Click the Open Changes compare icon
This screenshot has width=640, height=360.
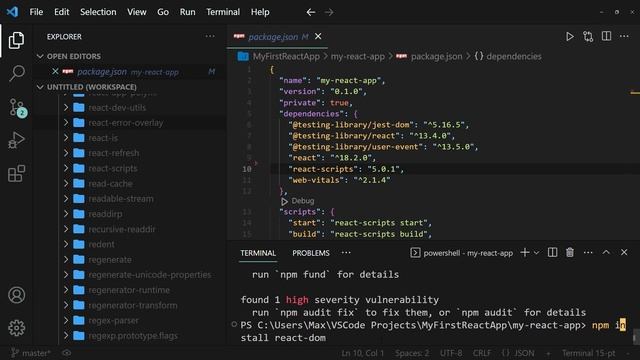[588, 37]
